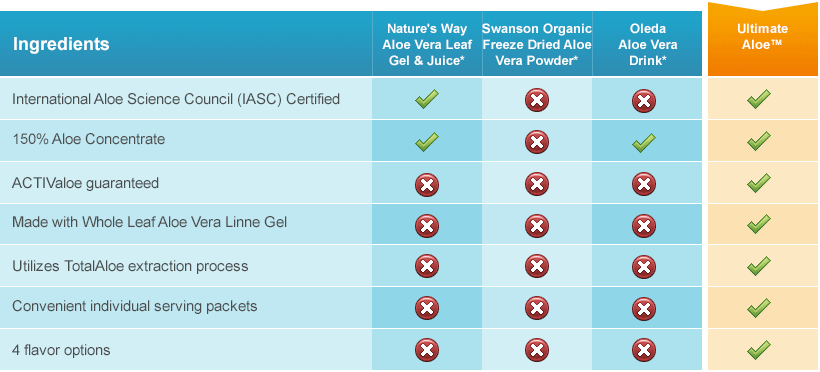Click Oleda 150% Aloe Concentrate checkmark
This screenshot has width=820, height=372.
(x=643, y=142)
